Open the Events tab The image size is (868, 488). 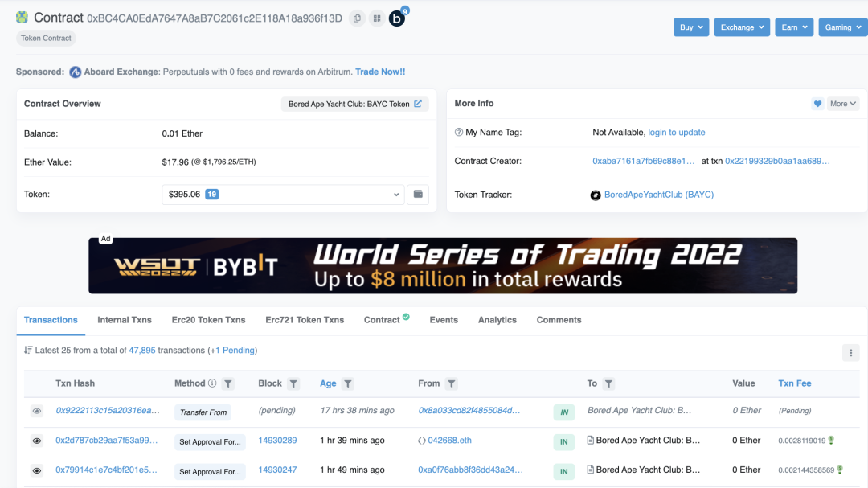[444, 320]
